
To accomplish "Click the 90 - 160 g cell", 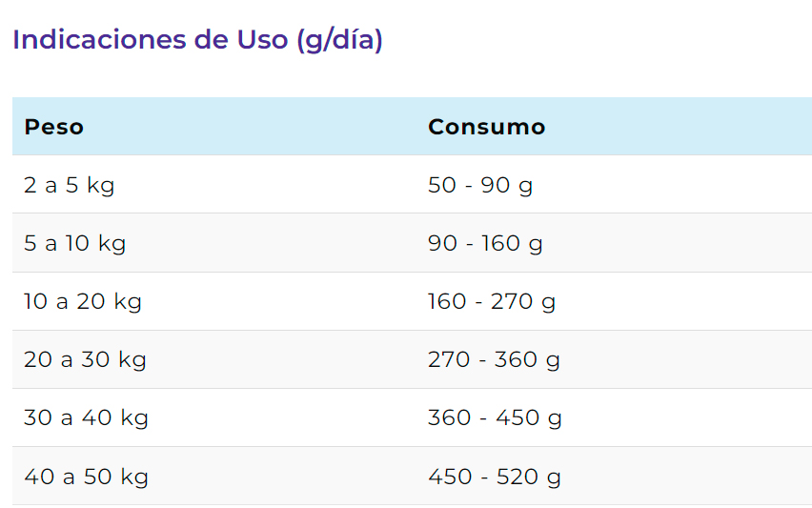I will 614,243.
